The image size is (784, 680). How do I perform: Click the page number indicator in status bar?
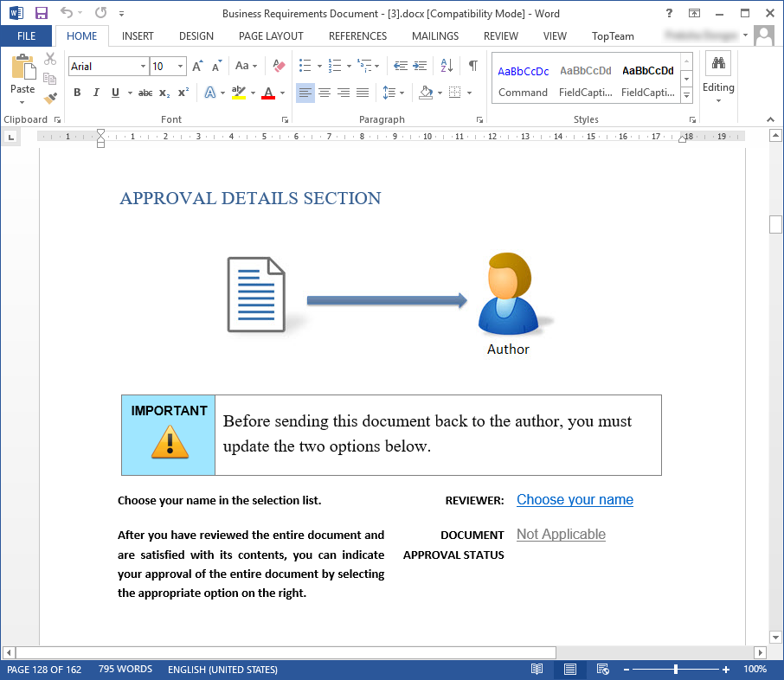44,669
